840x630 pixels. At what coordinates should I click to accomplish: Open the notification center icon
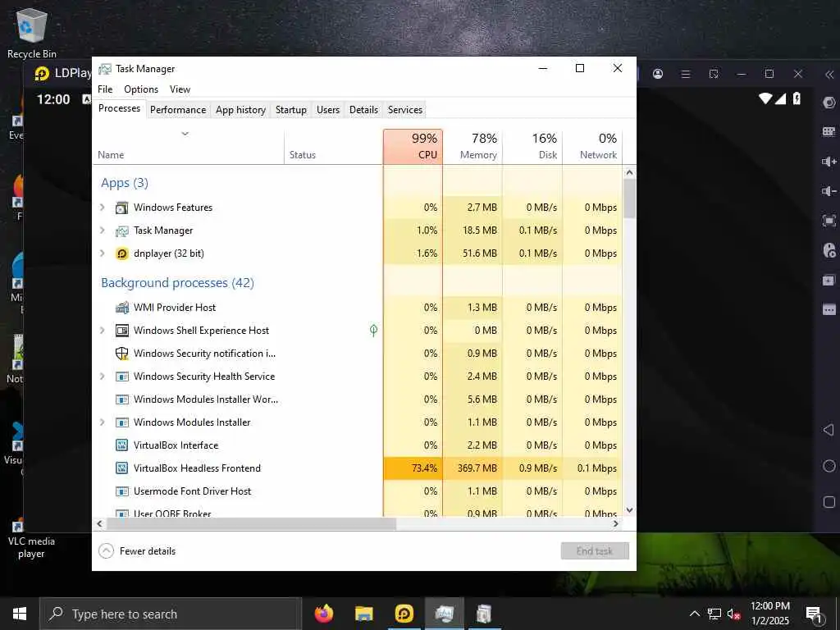pyautogui.click(x=815, y=614)
